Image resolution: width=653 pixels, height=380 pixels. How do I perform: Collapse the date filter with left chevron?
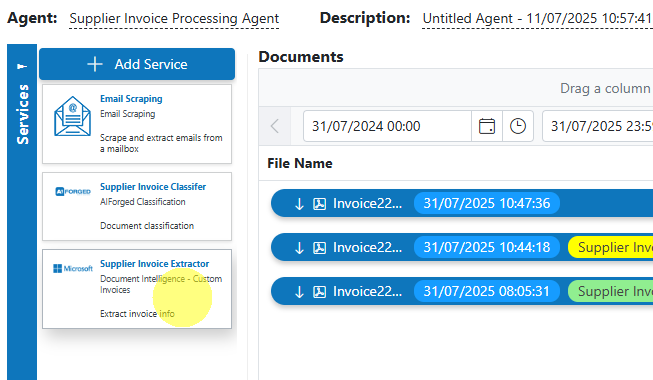275,126
